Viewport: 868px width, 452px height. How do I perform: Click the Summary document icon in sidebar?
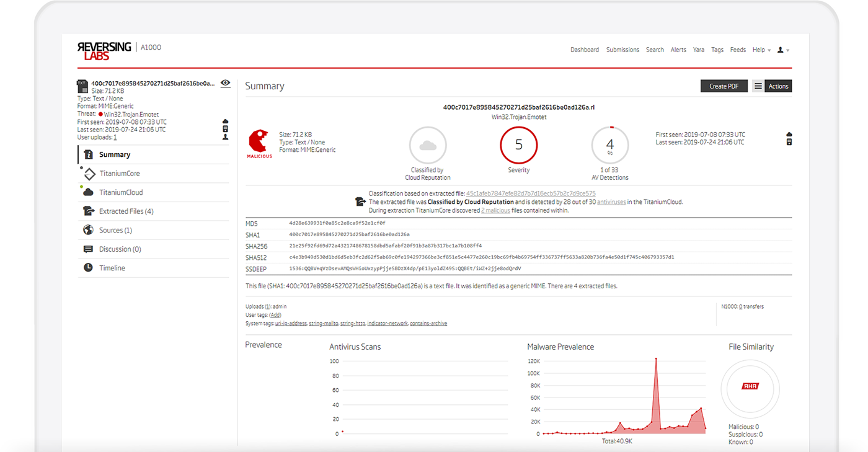point(88,154)
